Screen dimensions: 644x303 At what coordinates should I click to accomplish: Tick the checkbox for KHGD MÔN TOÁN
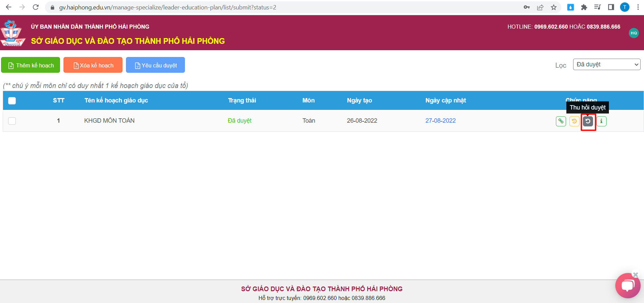(x=12, y=121)
